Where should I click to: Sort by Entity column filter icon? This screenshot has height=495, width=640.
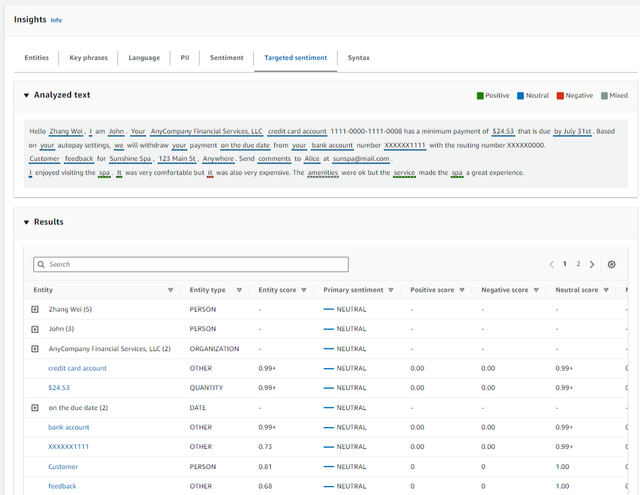[x=170, y=290]
